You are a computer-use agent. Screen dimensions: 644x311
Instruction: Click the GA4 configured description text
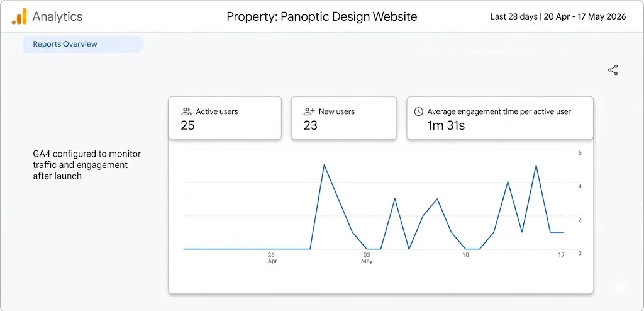(87, 165)
